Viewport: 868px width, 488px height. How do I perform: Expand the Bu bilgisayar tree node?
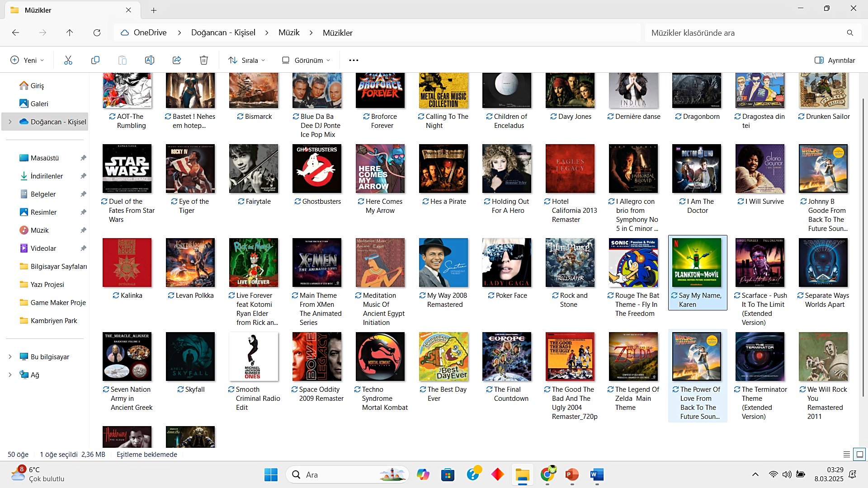(x=10, y=357)
